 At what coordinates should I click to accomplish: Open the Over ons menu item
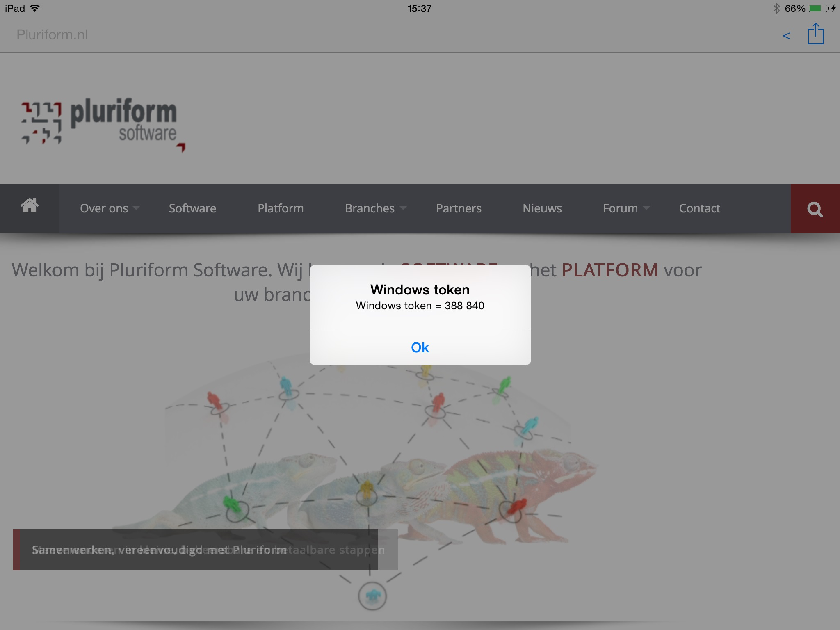pyautogui.click(x=104, y=208)
